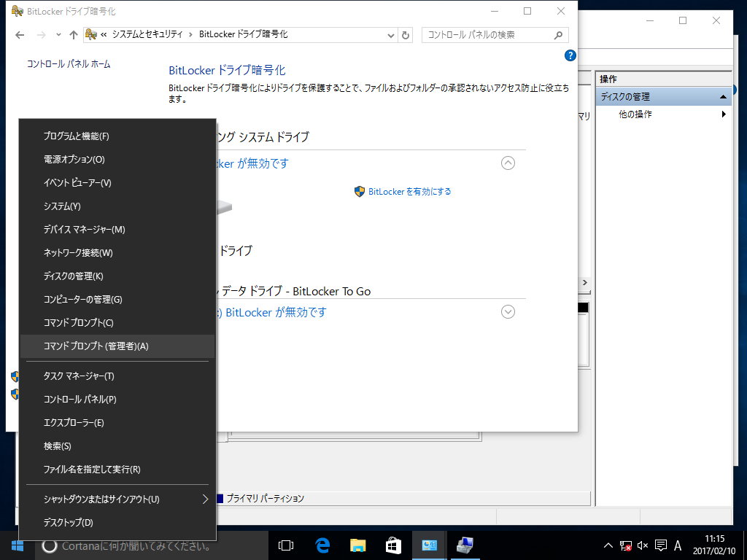This screenshot has height=560, width=747.
Task: Click the control panel icon in address bar
Action: [x=90, y=34]
